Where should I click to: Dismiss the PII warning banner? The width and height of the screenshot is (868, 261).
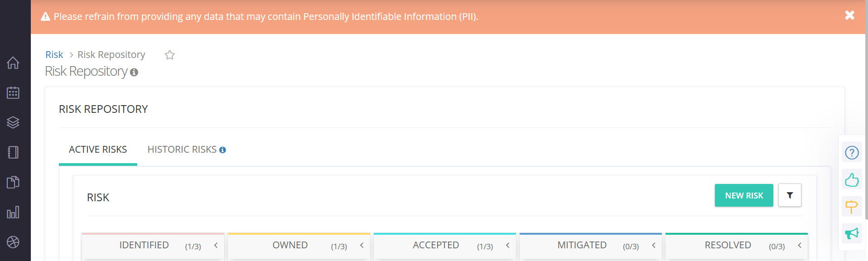point(850,15)
